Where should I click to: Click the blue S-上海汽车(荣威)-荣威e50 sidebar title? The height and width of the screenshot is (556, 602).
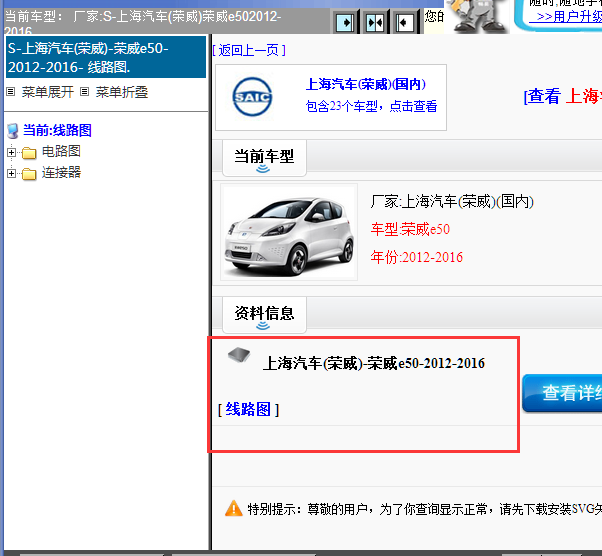[x=106, y=57]
